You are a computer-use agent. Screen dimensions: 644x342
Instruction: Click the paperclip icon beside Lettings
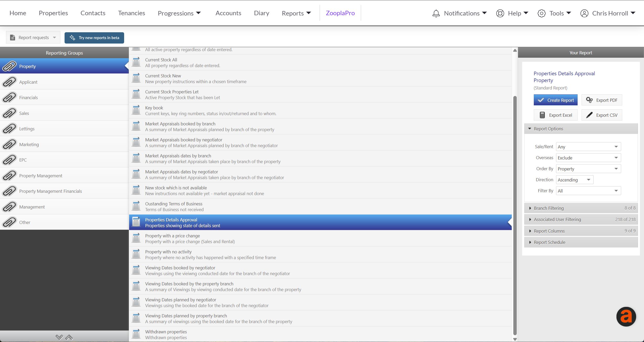[9, 129]
